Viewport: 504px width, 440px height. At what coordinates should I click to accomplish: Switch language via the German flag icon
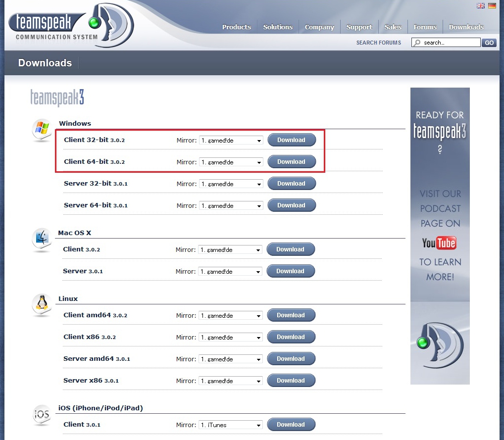click(492, 5)
